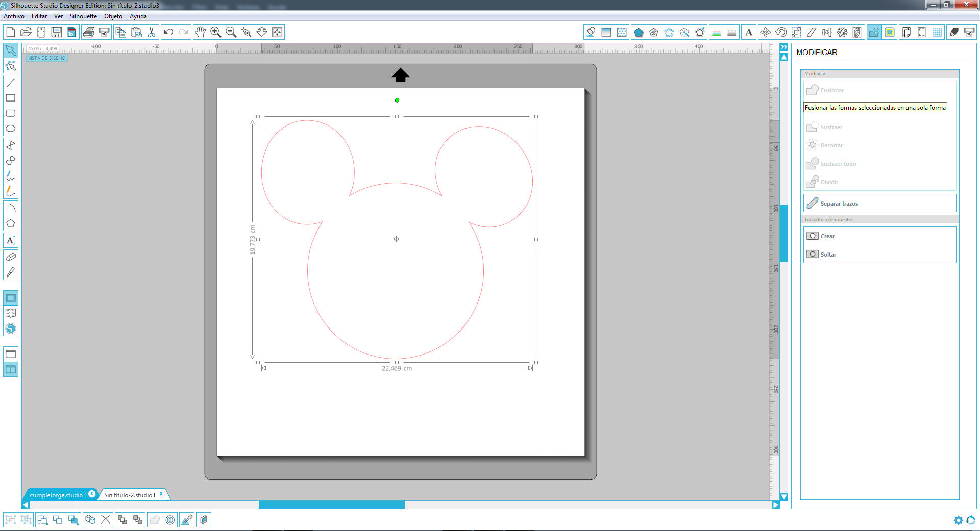Open the Ayuda menu
Screen dimensions: 980x531
tap(138, 16)
